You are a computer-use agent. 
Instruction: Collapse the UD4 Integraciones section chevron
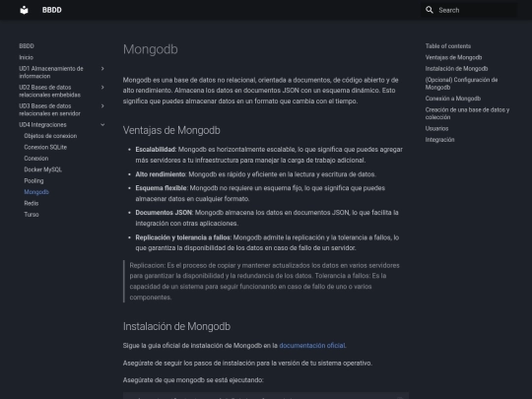click(x=102, y=125)
